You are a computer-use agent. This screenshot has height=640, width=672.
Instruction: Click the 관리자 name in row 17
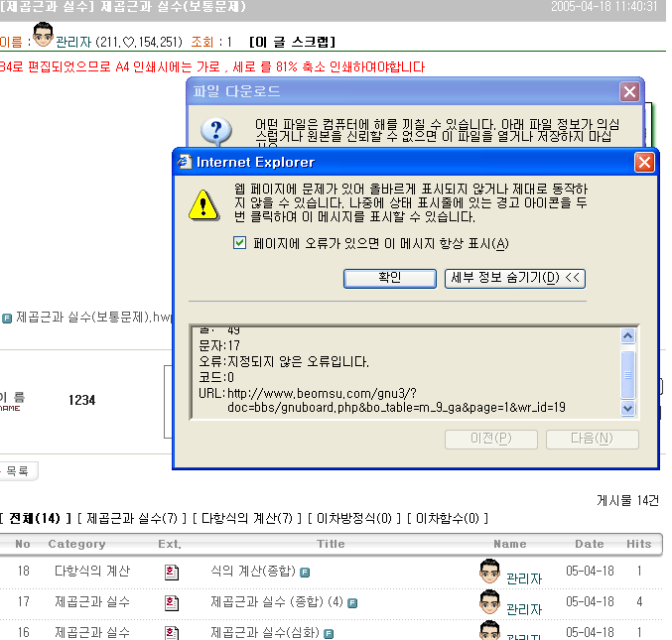(x=524, y=609)
